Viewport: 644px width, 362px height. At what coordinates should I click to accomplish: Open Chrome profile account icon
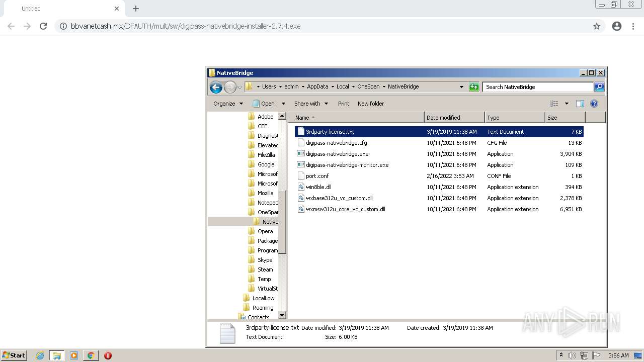click(x=617, y=26)
